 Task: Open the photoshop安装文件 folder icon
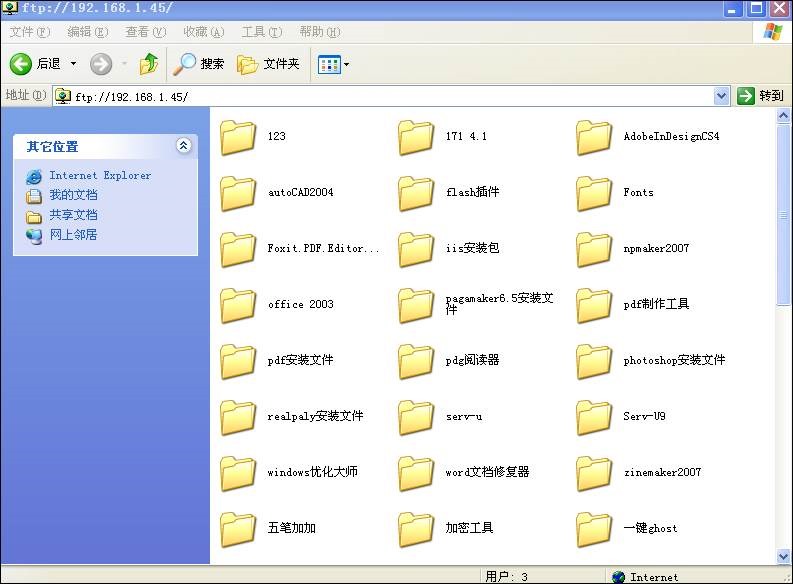coord(594,361)
